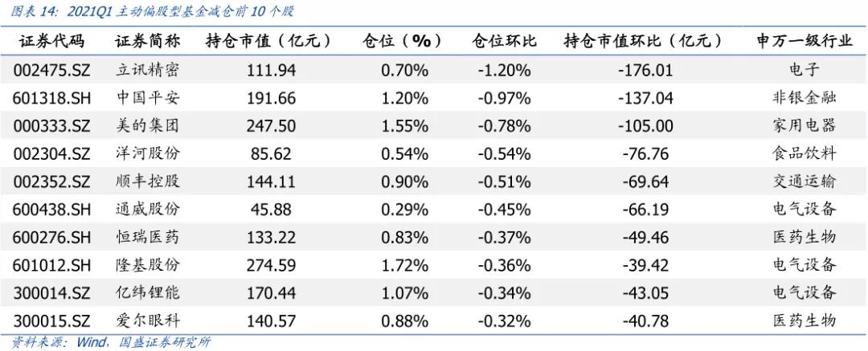This screenshot has width=868, height=351.
Task: Select the 顺丰控股 stock name
Action: 148,182
